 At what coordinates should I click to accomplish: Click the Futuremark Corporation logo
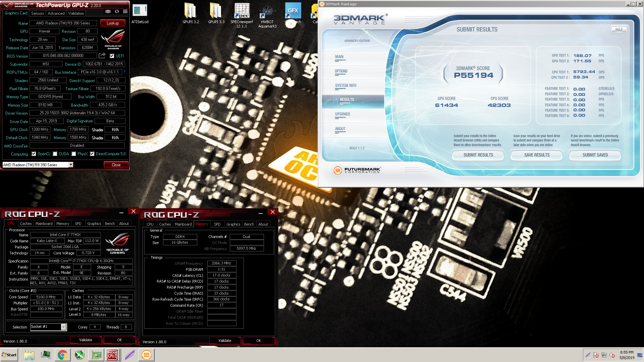click(x=357, y=170)
